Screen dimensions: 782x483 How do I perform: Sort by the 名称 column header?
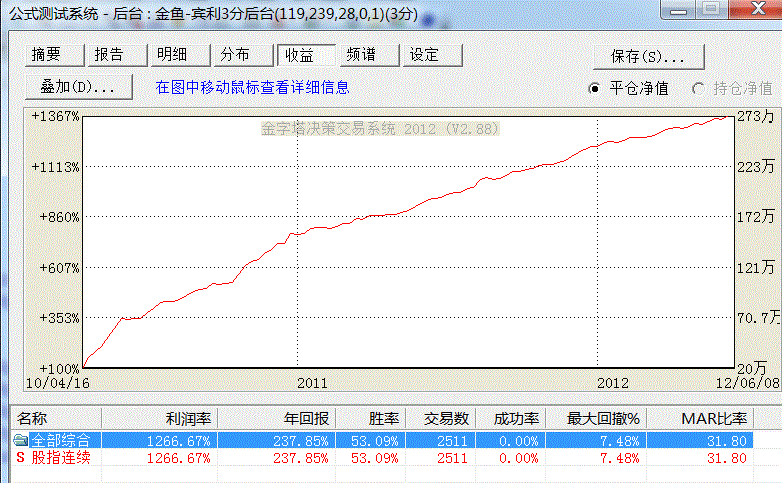coord(56,418)
